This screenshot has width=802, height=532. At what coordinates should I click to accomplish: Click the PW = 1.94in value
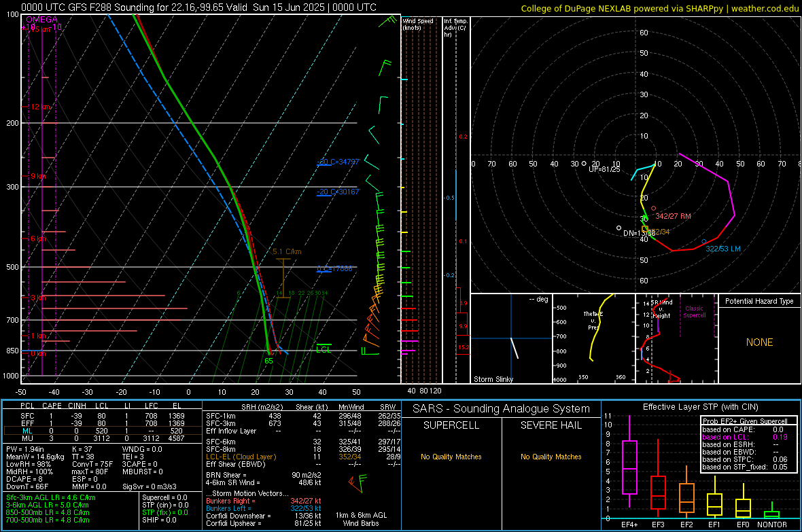point(24,449)
